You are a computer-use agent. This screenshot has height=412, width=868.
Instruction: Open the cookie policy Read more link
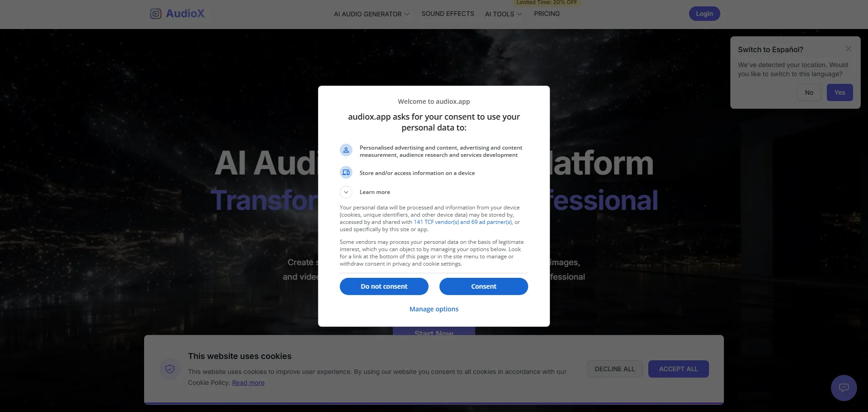(x=248, y=383)
